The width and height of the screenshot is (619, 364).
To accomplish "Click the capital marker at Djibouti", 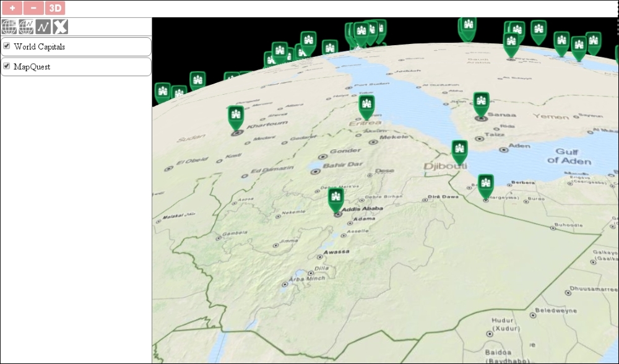I will pyautogui.click(x=459, y=152).
